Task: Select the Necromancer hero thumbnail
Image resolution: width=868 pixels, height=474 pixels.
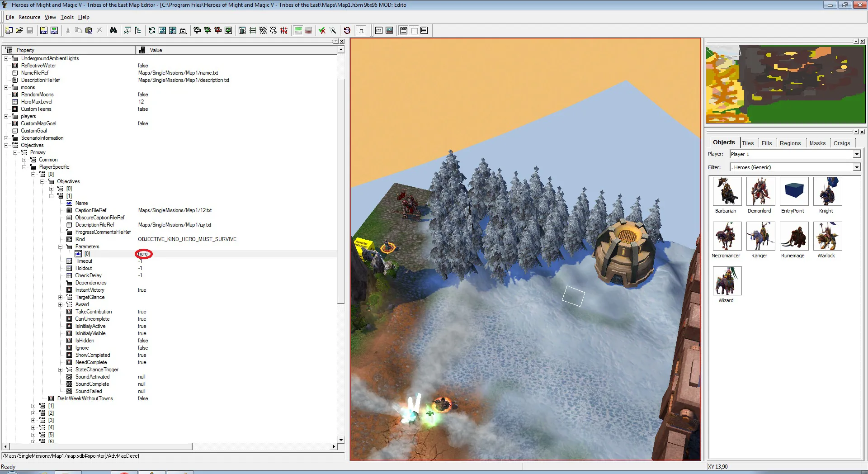Action: pyautogui.click(x=727, y=236)
